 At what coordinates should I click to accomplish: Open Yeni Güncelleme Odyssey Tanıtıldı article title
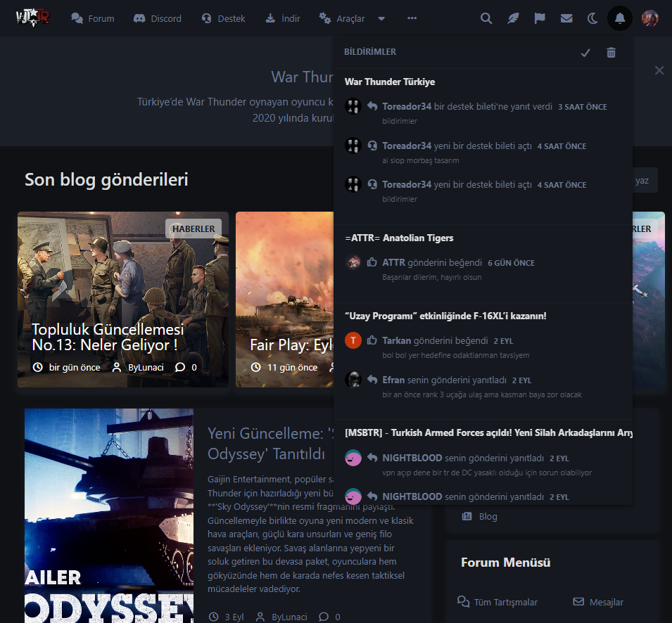pos(270,444)
